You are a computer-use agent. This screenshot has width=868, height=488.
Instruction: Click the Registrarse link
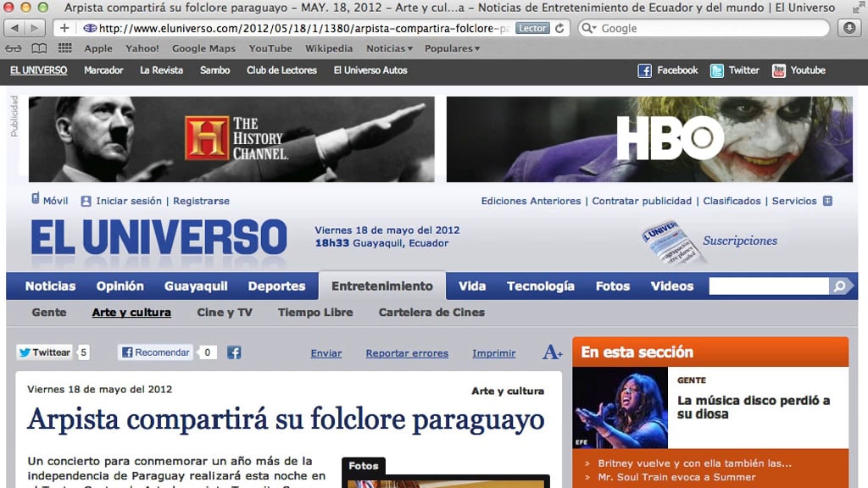tap(201, 201)
